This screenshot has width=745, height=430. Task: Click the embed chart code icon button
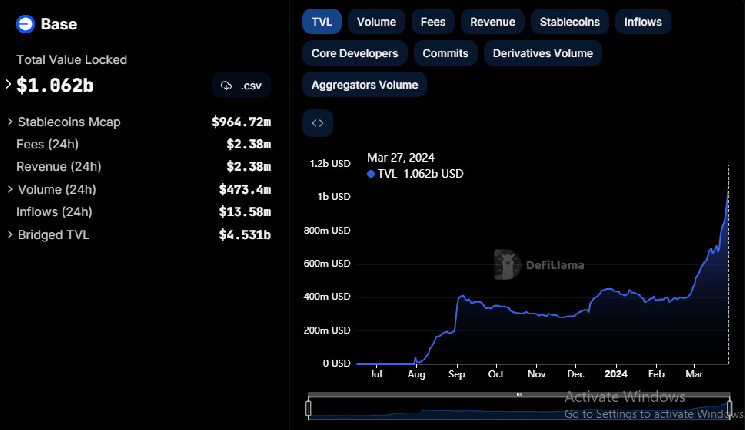[317, 123]
